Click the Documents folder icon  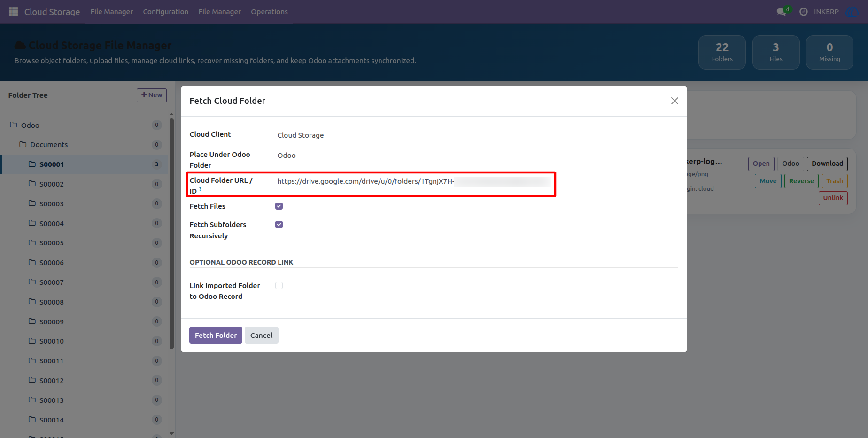(x=23, y=144)
